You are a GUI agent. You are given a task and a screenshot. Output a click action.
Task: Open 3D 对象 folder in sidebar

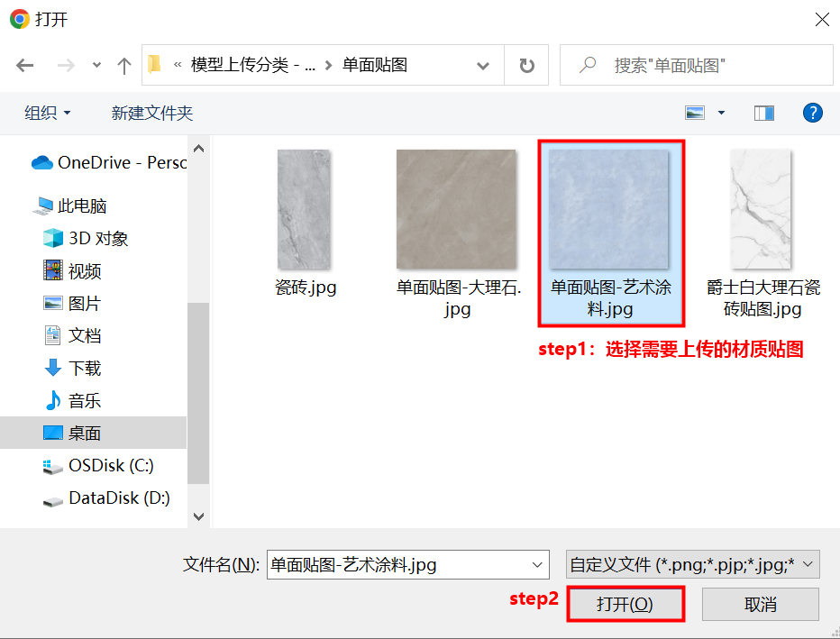(86, 238)
